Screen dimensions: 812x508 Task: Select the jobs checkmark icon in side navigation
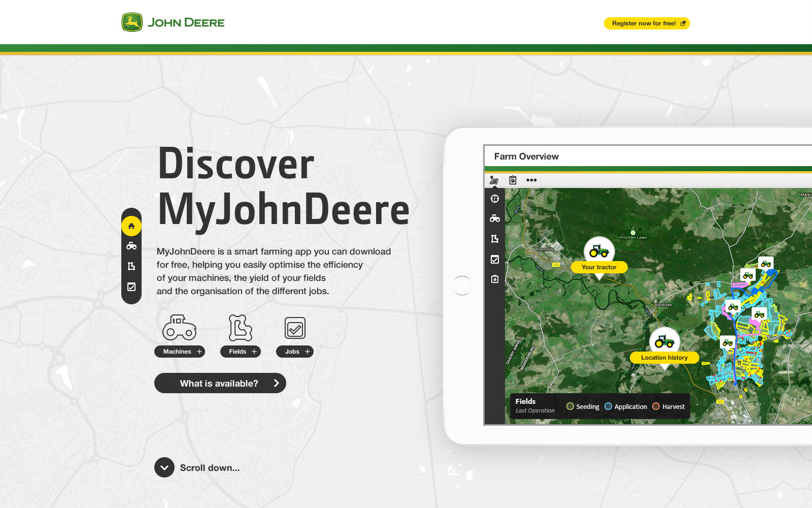click(131, 287)
